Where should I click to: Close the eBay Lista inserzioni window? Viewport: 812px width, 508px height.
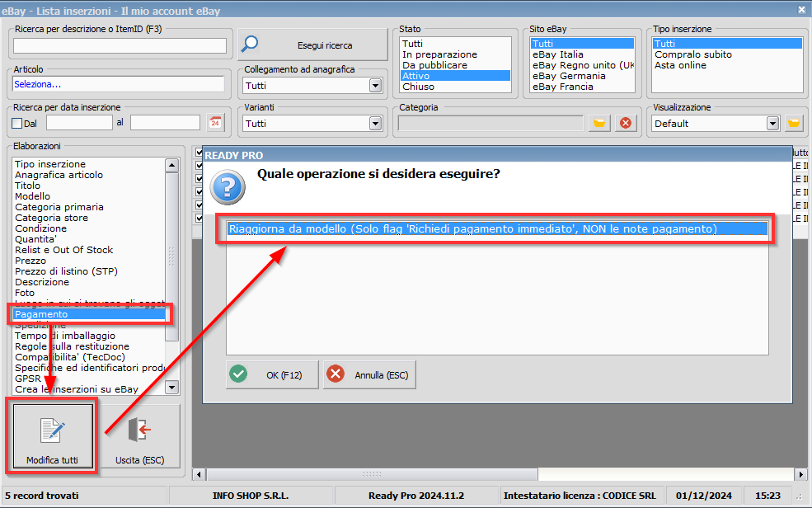(801, 9)
